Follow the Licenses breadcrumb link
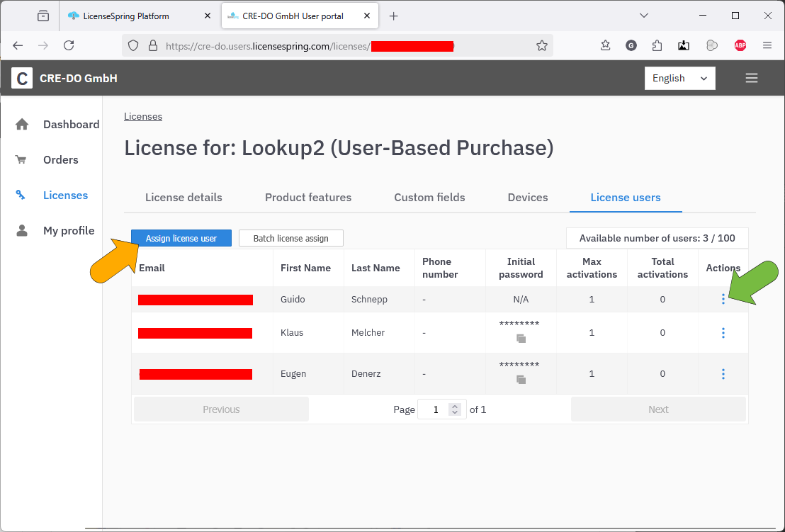This screenshot has height=532, width=785. (x=143, y=117)
